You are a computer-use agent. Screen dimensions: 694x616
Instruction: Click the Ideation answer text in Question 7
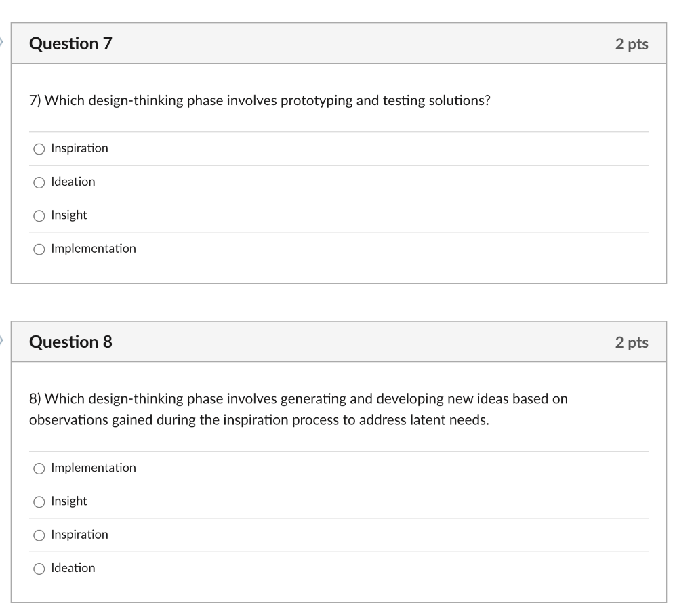point(73,182)
